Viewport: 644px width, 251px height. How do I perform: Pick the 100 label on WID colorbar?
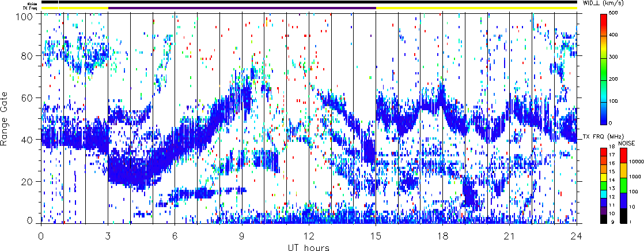(615, 101)
